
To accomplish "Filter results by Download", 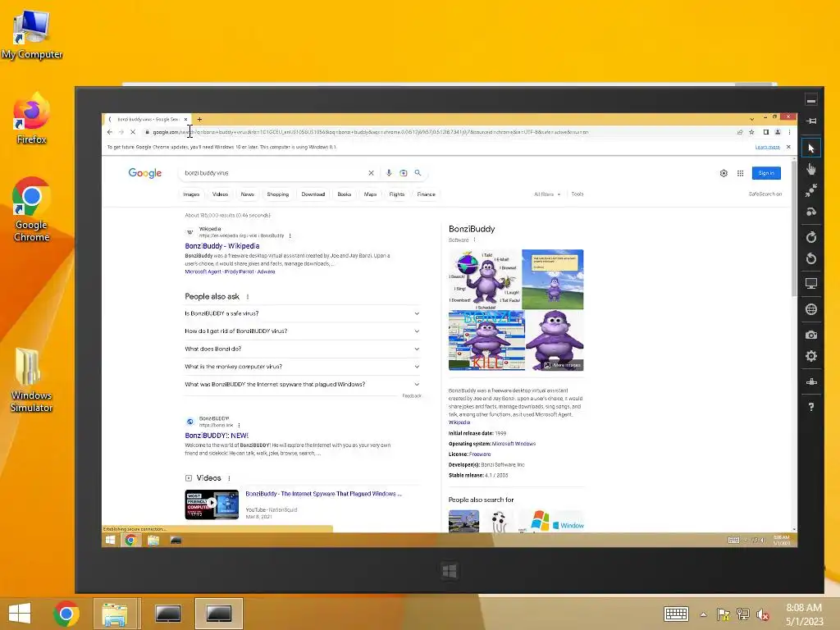I will [x=313, y=194].
